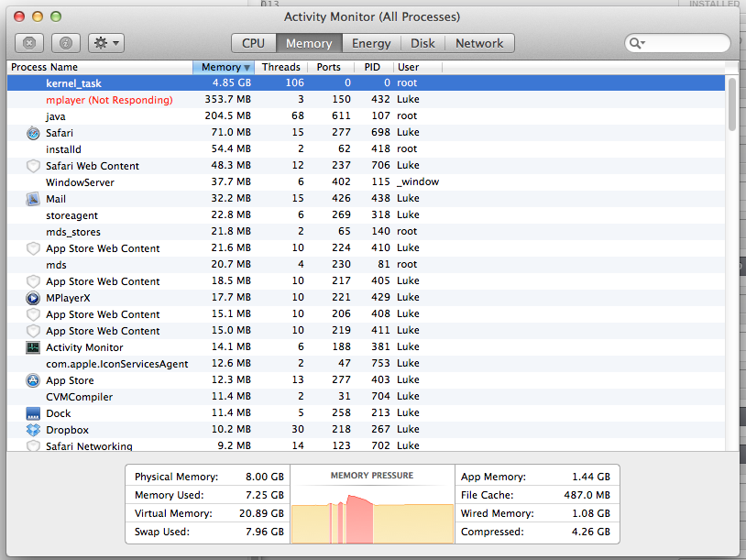Select the Memory tab

coord(309,43)
